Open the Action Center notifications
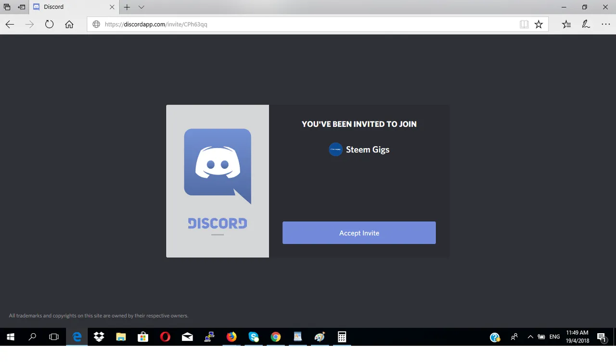 (x=602, y=337)
